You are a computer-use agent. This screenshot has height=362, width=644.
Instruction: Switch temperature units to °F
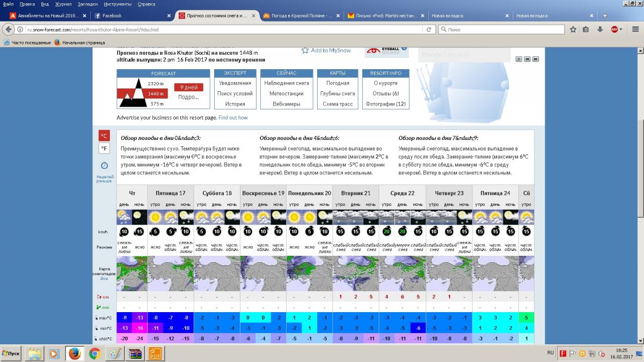tap(104, 148)
